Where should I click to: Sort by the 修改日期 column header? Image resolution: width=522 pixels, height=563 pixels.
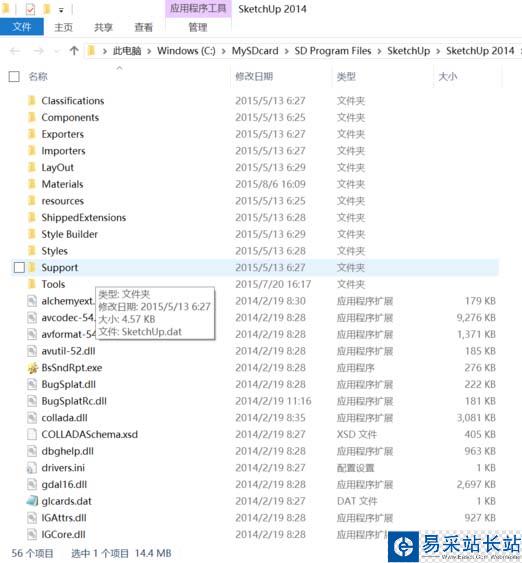[254, 76]
